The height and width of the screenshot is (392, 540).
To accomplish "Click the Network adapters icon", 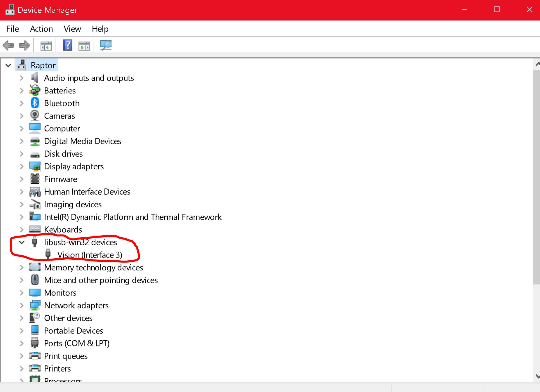I will pyautogui.click(x=35, y=305).
